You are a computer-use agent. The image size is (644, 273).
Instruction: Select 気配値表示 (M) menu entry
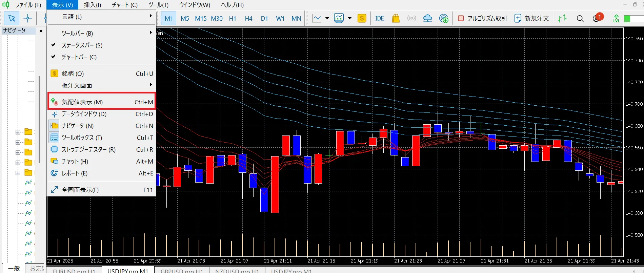(102, 102)
